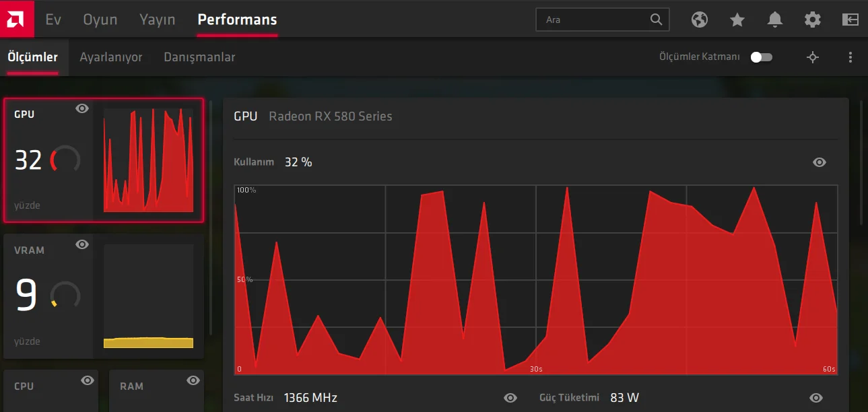868x412 pixels.
Task: Click the CPU metric card
Action: pyautogui.click(x=51, y=391)
